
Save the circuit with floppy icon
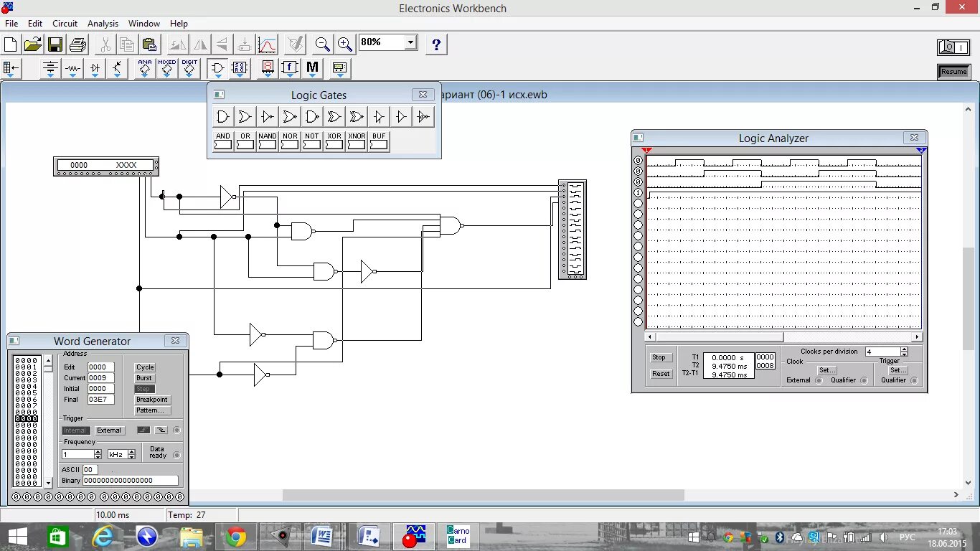55,44
